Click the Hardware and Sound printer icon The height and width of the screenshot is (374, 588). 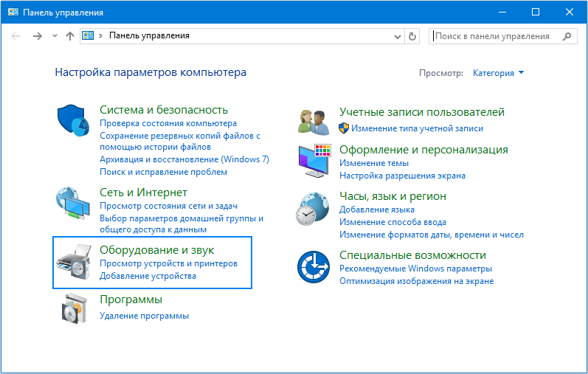pos(73,263)
